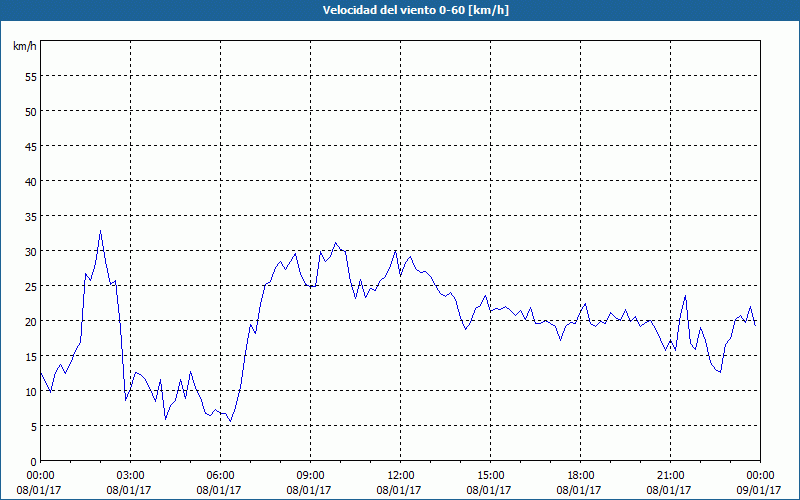Click the "08/01/17" date under 12:00
Screen dimensions: 800x500
click(399, 490)
